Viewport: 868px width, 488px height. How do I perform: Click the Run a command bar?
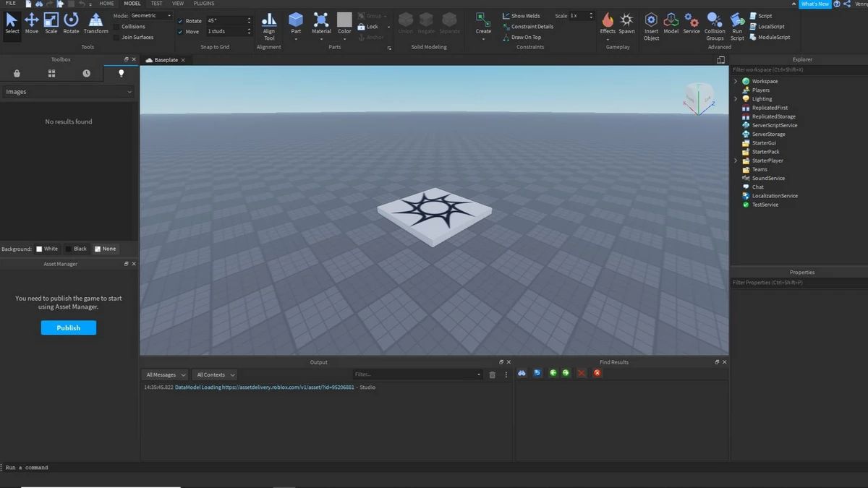(x=434, y=468)
